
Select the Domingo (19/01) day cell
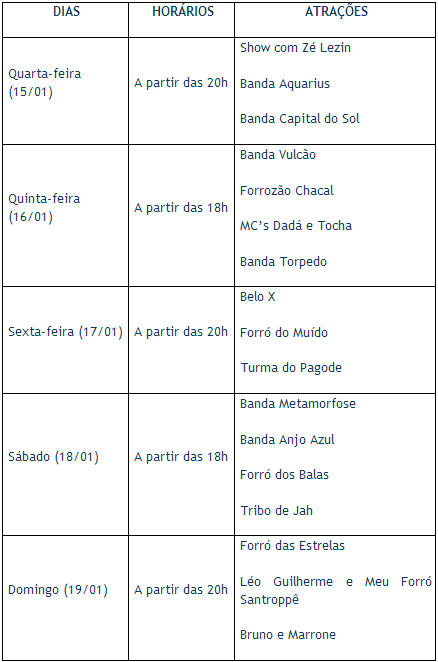coord(65,598)
